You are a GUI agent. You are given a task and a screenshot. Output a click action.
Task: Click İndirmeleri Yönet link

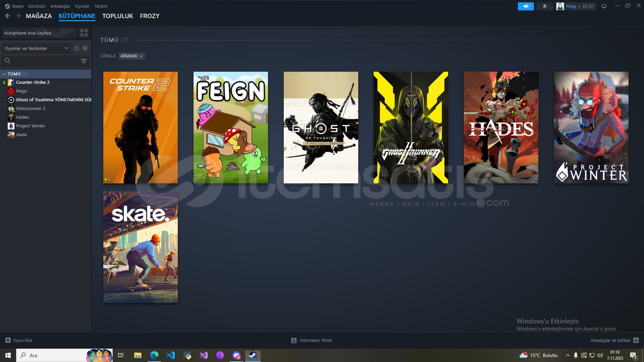(316, 340)
